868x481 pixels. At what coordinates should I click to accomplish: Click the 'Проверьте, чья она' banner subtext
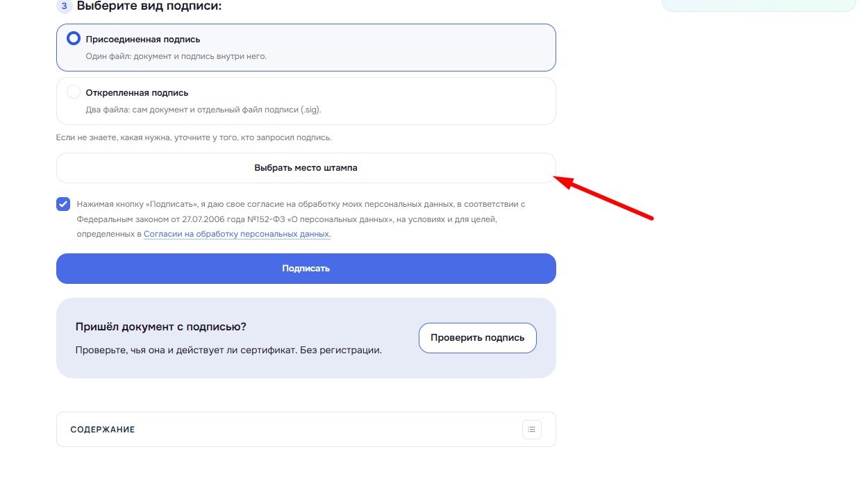coord(228,351)
